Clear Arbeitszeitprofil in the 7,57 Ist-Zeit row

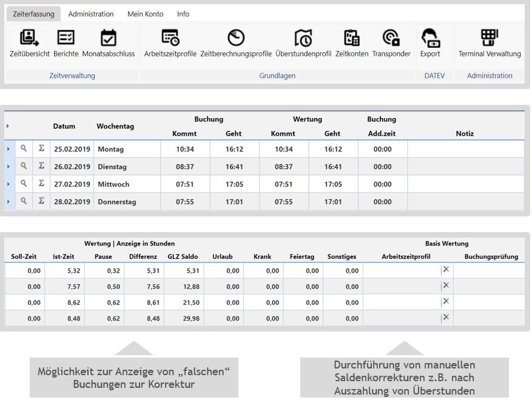tap(446, 285)
